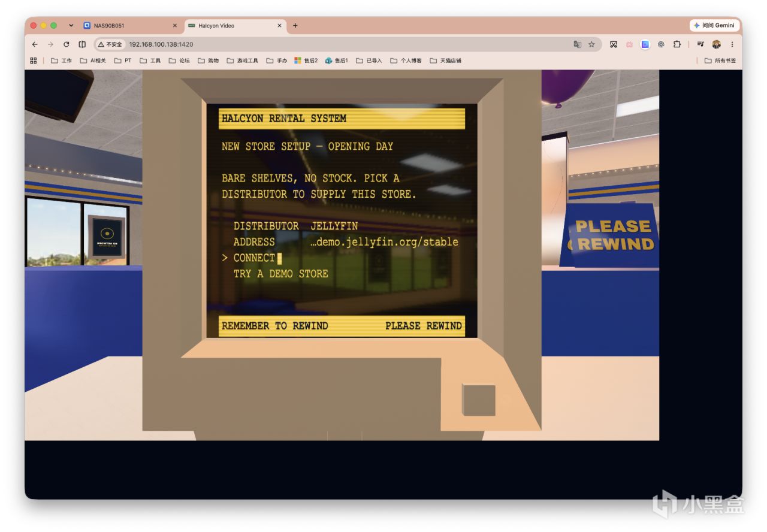Close the Halcyon Video tab
This screenshot has height=532, width=767.
(279, 26)
